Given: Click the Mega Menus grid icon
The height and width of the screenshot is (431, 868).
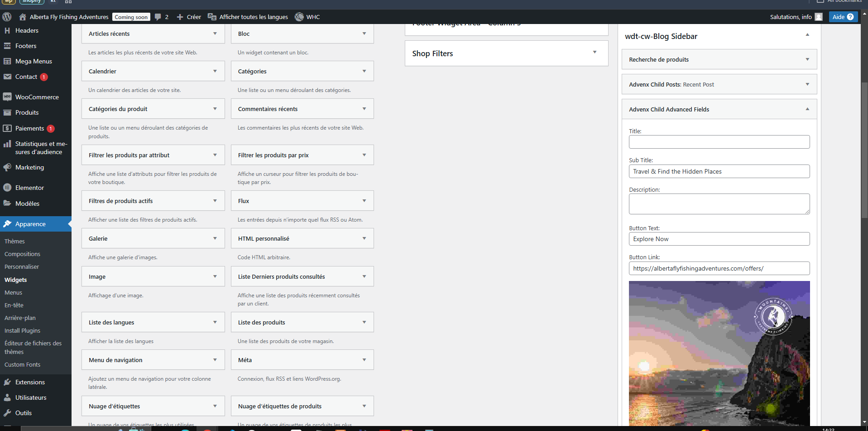Looking at the screenshot, I should pos(7,61).
